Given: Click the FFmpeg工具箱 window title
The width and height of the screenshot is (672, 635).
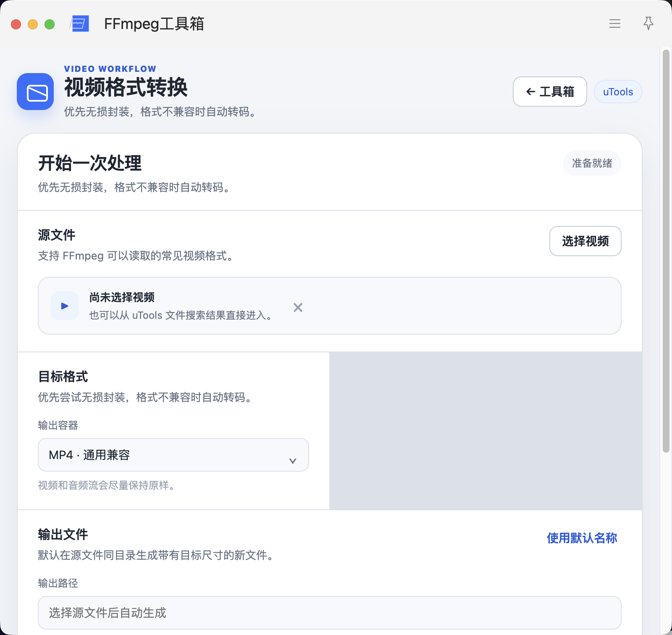Looking at the screenshot, I should (x=154, y=24).
